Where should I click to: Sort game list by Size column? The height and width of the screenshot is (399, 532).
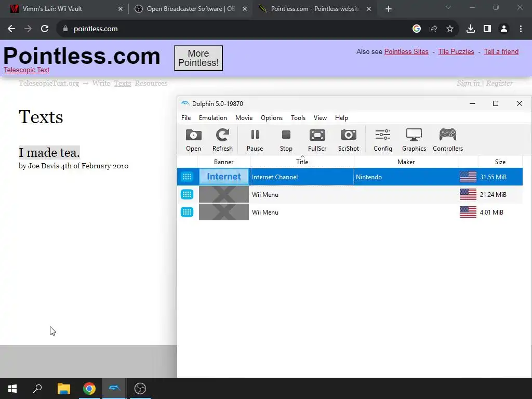point(500,162)
